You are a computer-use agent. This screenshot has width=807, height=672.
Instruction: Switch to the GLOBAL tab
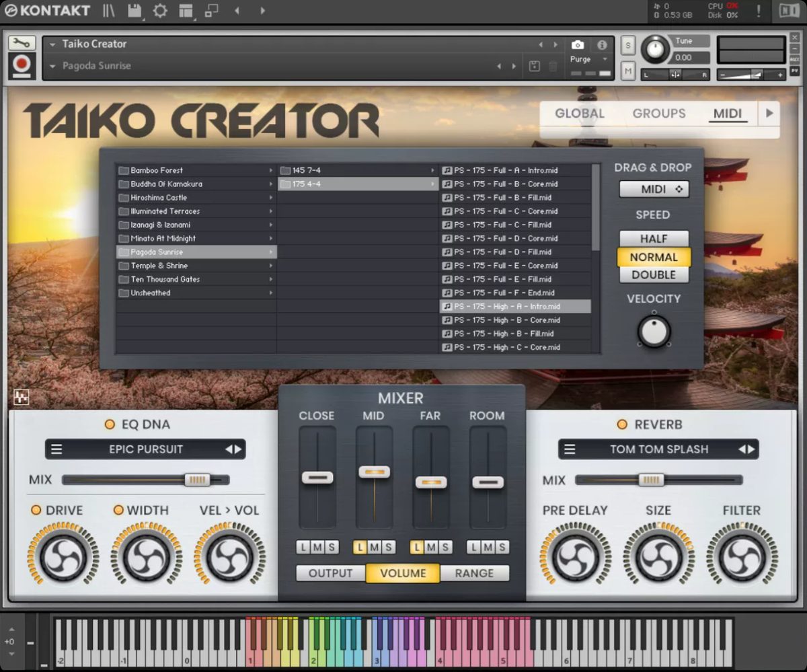click(x=580, y=114)
